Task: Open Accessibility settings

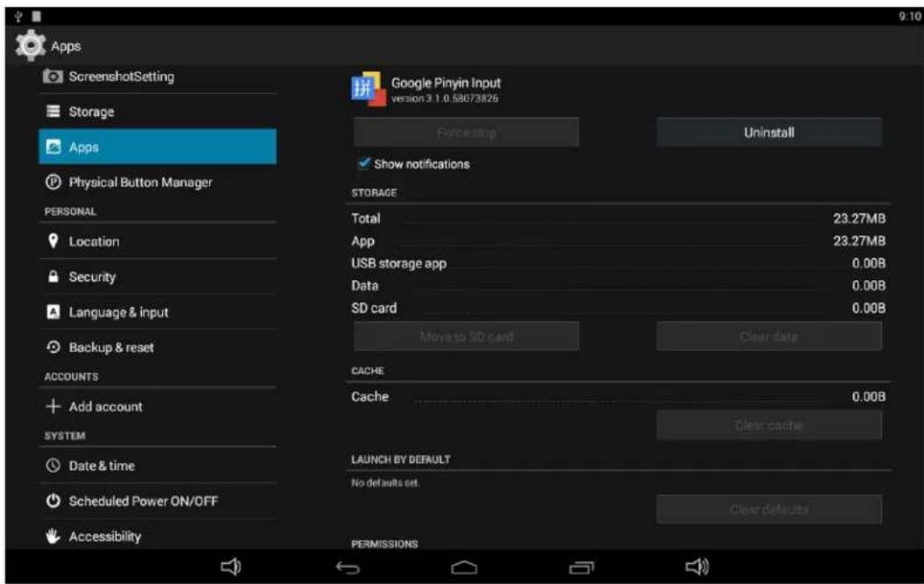Action: (x=157, y=536)
